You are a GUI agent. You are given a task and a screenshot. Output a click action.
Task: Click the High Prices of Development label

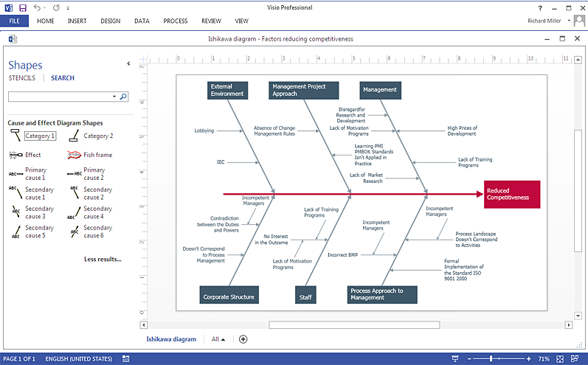click(462, 131)
